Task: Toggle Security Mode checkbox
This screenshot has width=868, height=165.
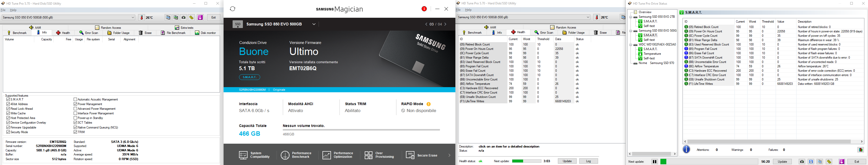Action: 8,132
